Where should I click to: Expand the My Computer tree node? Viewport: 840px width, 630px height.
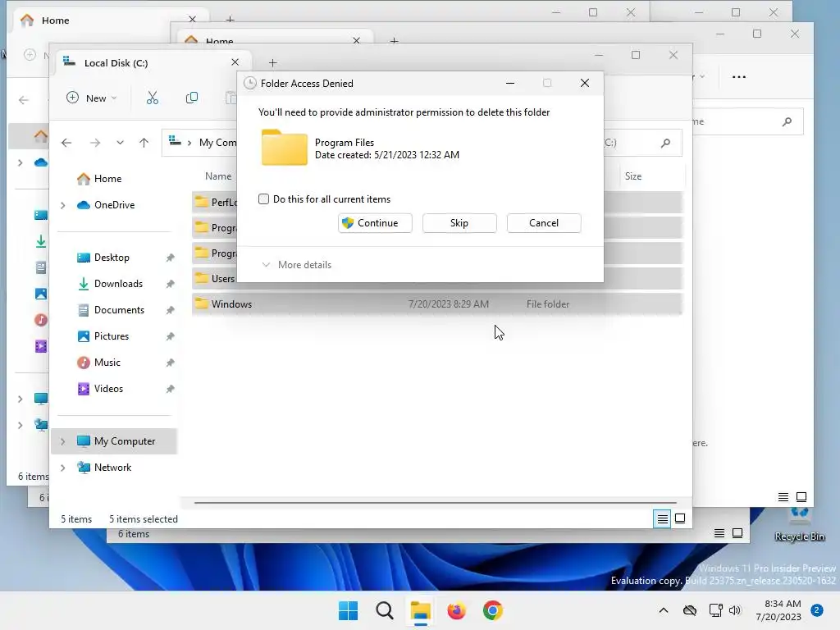pos(62,441)
